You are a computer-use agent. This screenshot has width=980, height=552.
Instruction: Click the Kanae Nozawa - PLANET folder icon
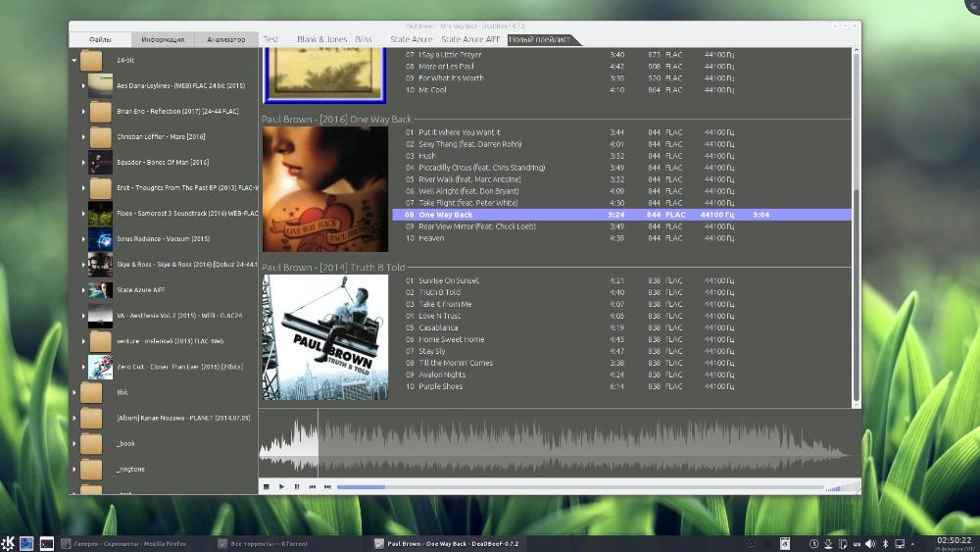click(x=91, y=419)
